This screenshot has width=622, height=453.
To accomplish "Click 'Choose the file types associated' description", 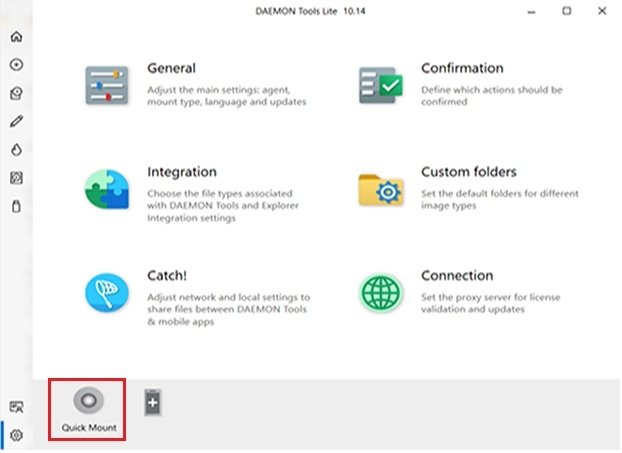I will click(223, 205).
